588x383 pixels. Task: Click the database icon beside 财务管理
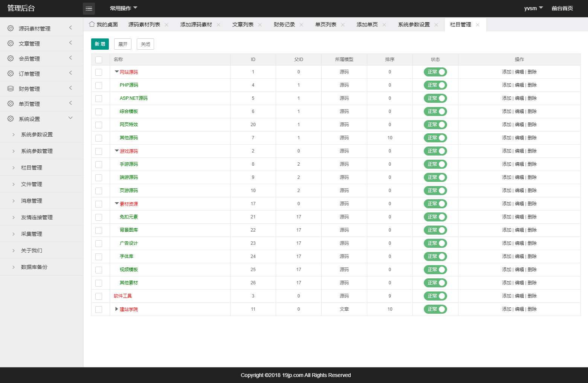(x=11, y=89)
